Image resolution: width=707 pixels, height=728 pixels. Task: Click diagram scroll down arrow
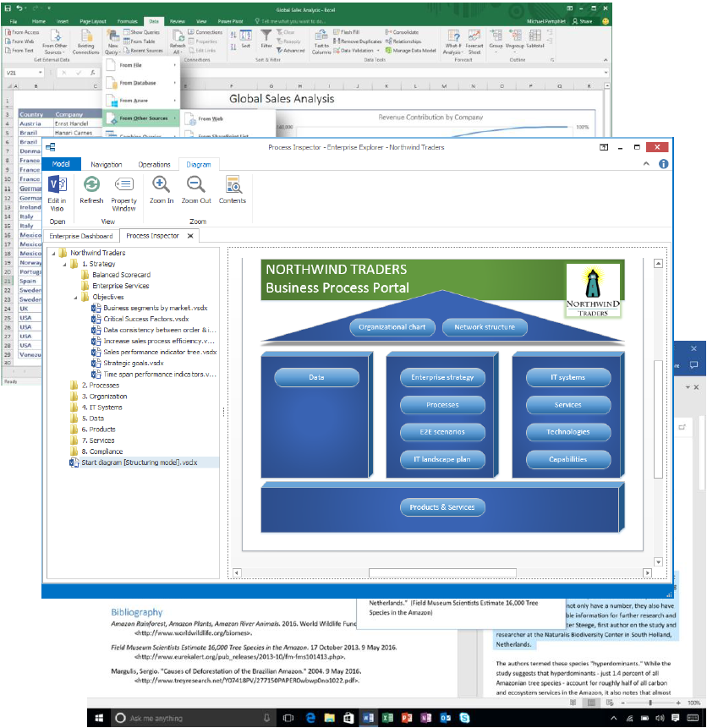point(658,561)
